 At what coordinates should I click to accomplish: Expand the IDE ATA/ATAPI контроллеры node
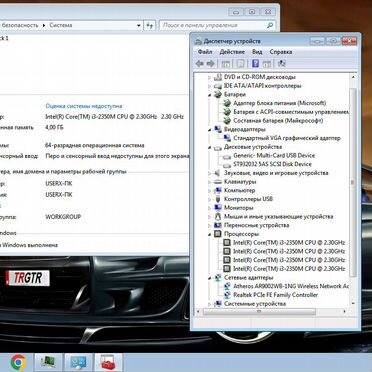coord(210,86)
